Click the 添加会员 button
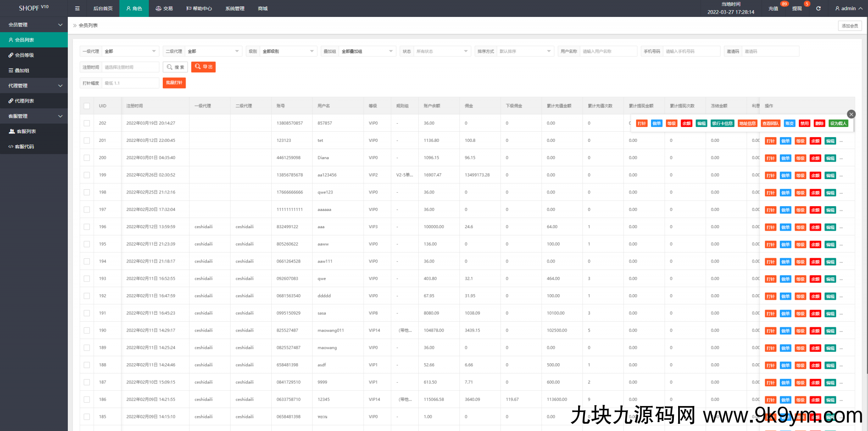The height and width of the screenshot is (431, 868). 849,26
